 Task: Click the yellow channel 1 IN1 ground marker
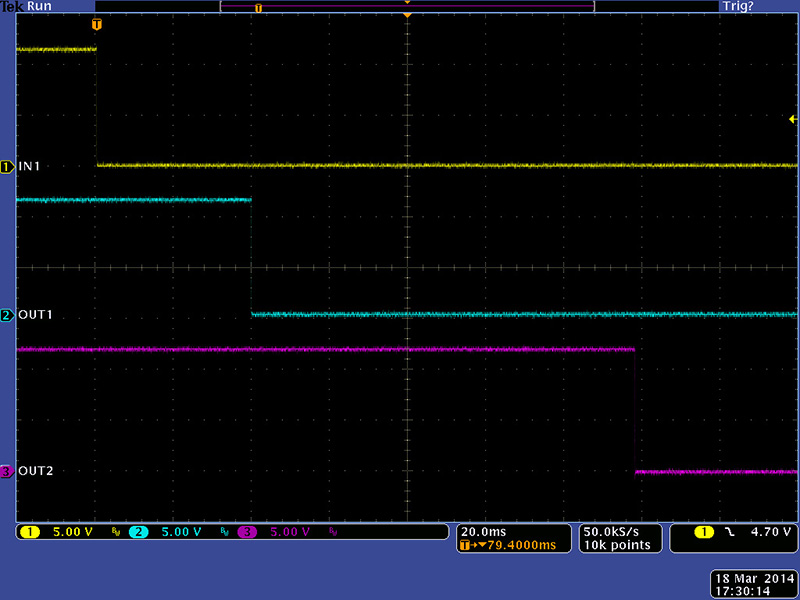coord(7,166)
